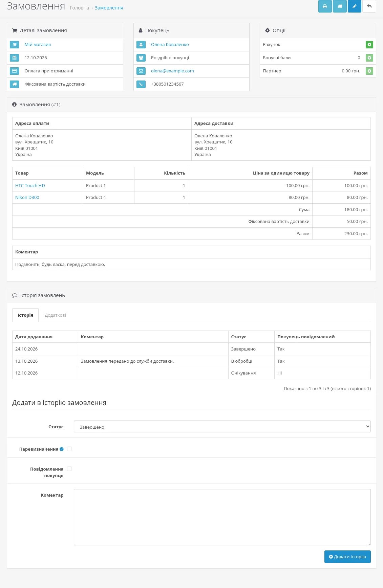Click the print invoice icon button
Screen dimensions: 383x588
[x=325, y=6]
